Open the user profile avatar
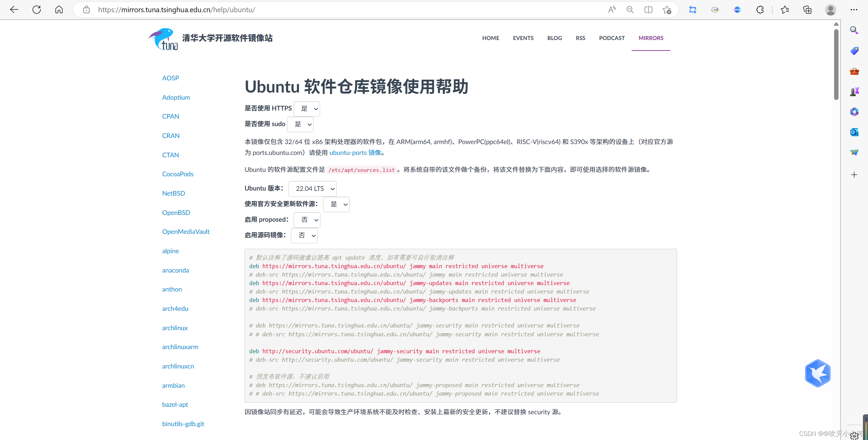The height and width of the screenshot is (440, 868). pyautogui.click(x=830, y=9)
